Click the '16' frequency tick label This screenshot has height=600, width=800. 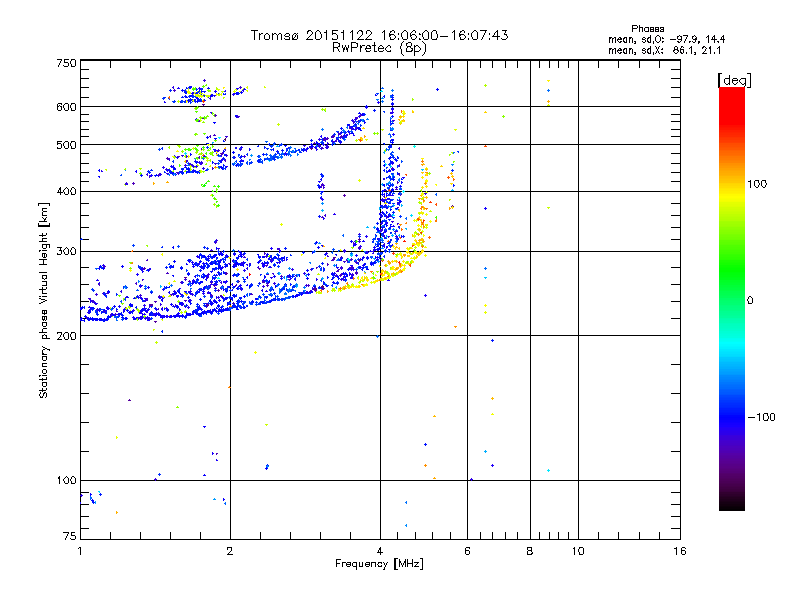(x=680, y=551)
